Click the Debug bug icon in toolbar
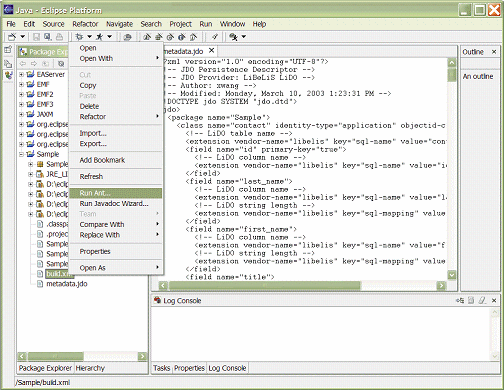Viewport: 504px width, 390px height. [x=79, y=37]
